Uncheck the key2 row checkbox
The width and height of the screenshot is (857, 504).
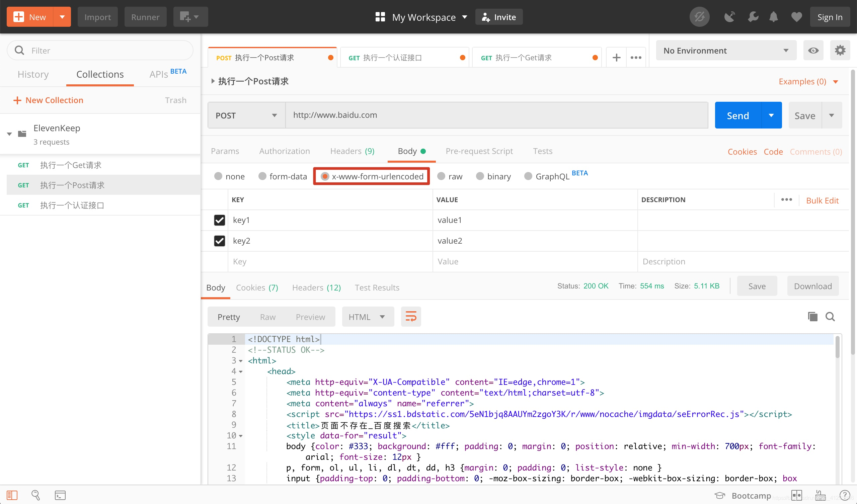click(x=219, y=241)
